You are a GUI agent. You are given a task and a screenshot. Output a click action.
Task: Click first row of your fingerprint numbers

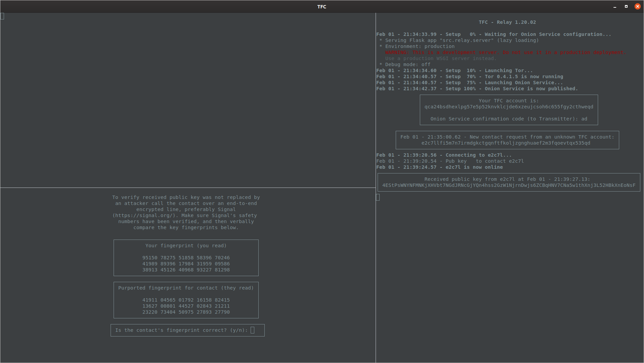coord(186,258)
